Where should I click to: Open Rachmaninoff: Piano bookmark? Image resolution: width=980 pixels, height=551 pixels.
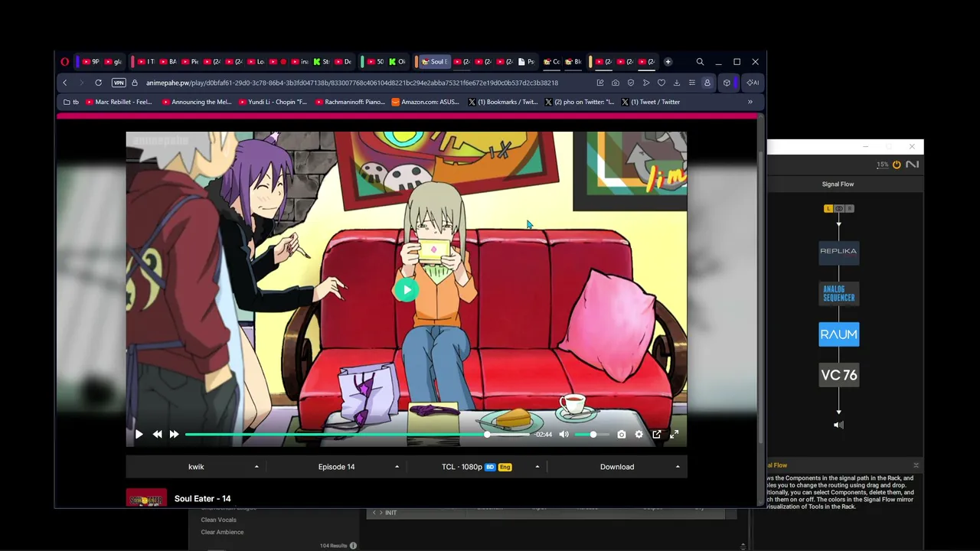349,102
